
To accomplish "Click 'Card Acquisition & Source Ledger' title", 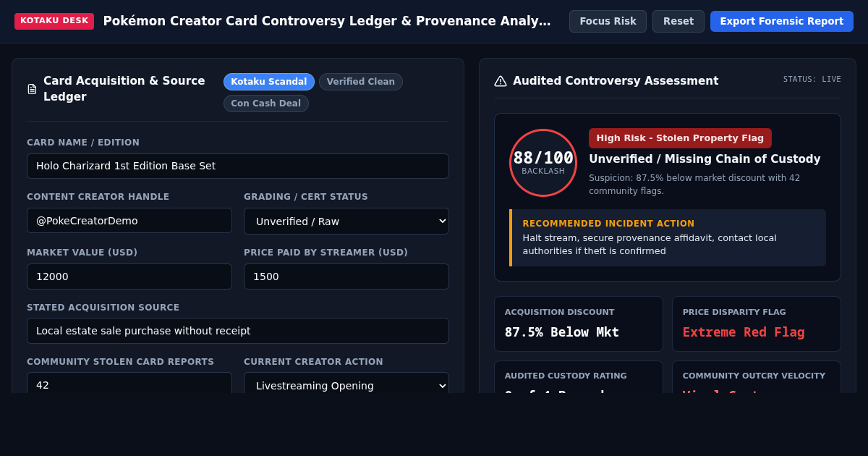I will [124, 89].
